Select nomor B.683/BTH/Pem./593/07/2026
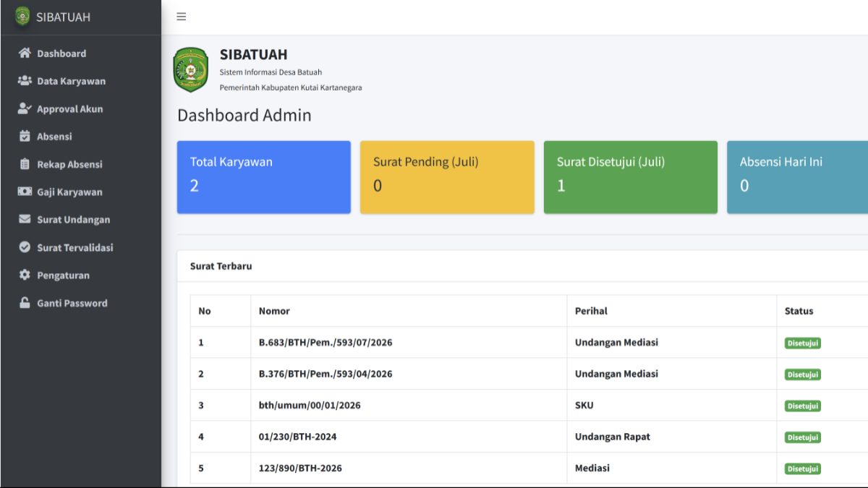 pyautogui.click(x=325, y=343)
